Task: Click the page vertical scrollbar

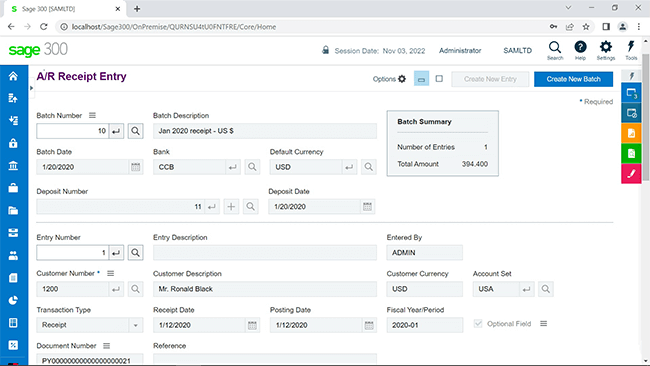Action: pyautogui.click(x=645, y=117)
